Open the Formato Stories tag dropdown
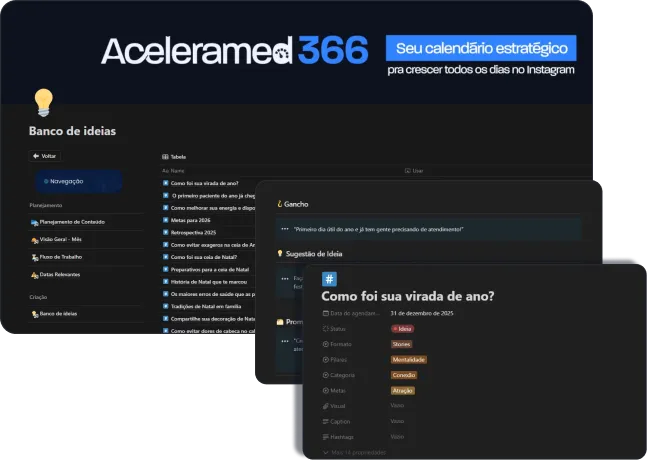647x460 pixels. pos(401,344)
